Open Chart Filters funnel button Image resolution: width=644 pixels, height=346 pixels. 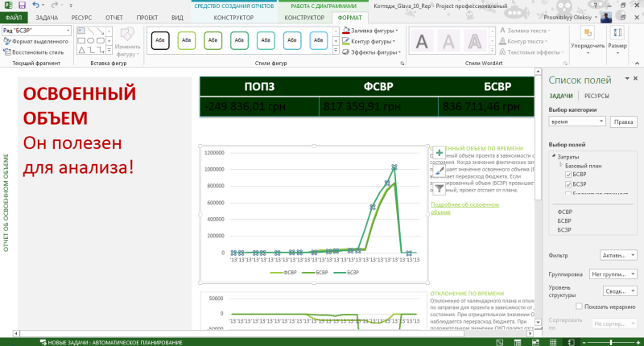pyautogui.click(x=439, y=188)
